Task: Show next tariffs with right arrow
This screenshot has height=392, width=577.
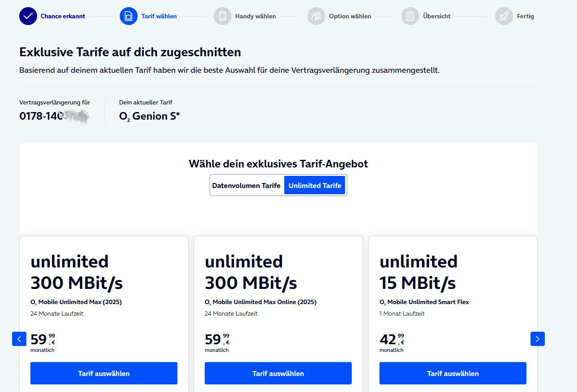Action: click(x=537, y=339)
